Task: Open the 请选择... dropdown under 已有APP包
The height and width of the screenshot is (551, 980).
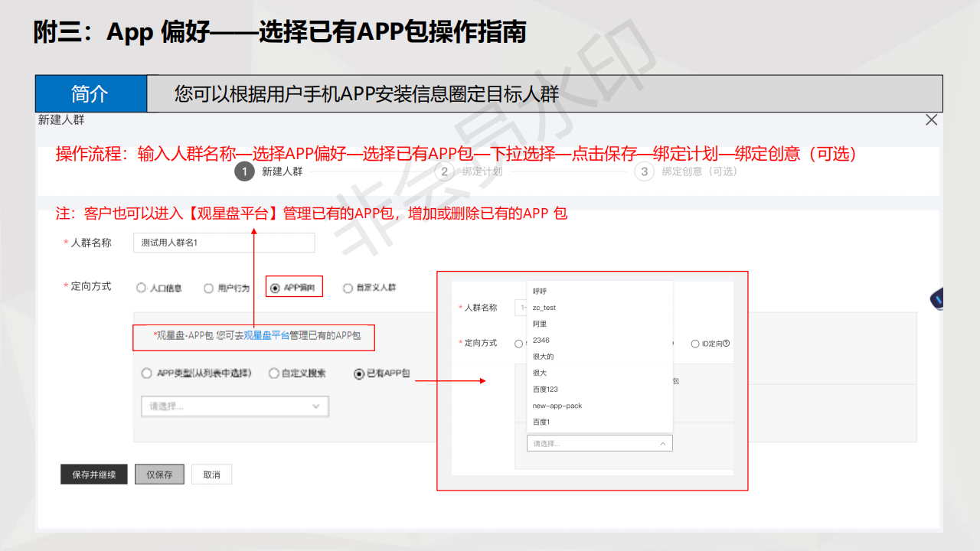Action: pos(235,406)
